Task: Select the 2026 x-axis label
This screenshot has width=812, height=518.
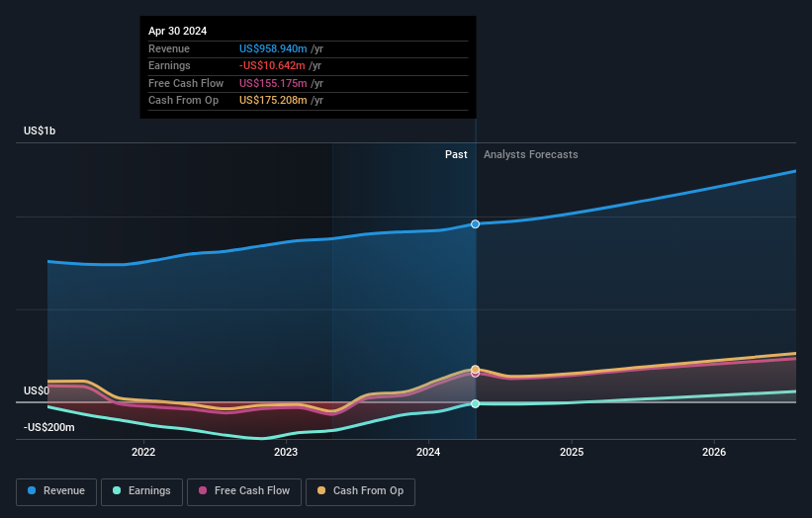Action: (714, 452)
